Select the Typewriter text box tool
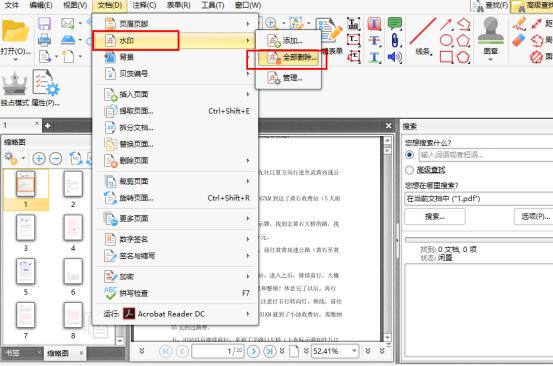The image size is (553, 366). (x=353, y=24)
